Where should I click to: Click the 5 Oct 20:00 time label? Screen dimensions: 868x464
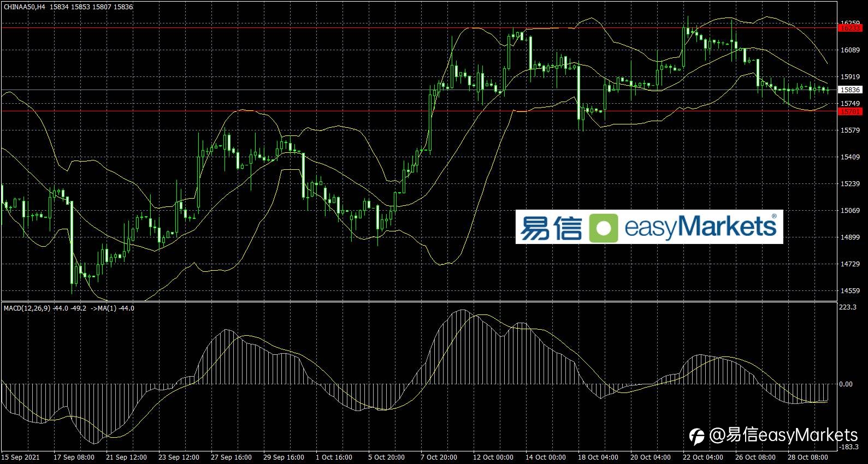tap(386, 457)
